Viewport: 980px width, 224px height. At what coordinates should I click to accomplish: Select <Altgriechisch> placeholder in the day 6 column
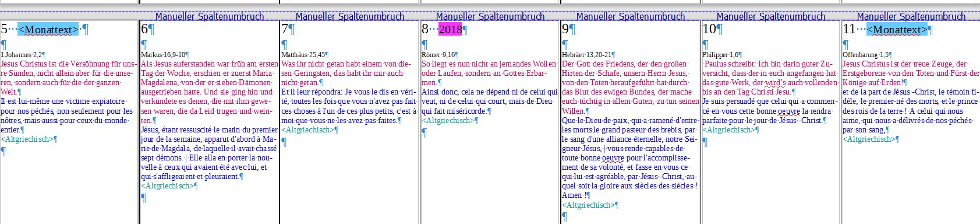(x=167, y=186)
